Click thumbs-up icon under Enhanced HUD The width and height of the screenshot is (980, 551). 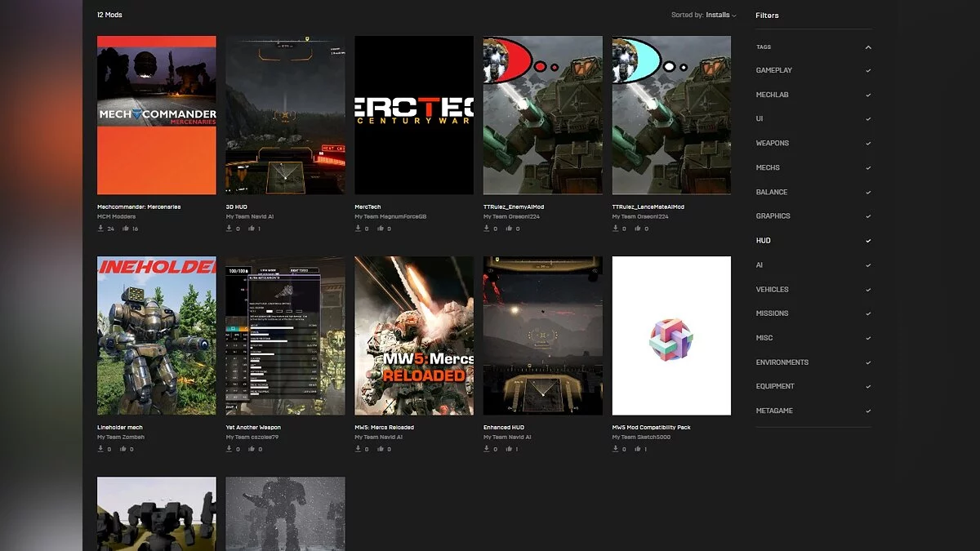tap(509, 449)
